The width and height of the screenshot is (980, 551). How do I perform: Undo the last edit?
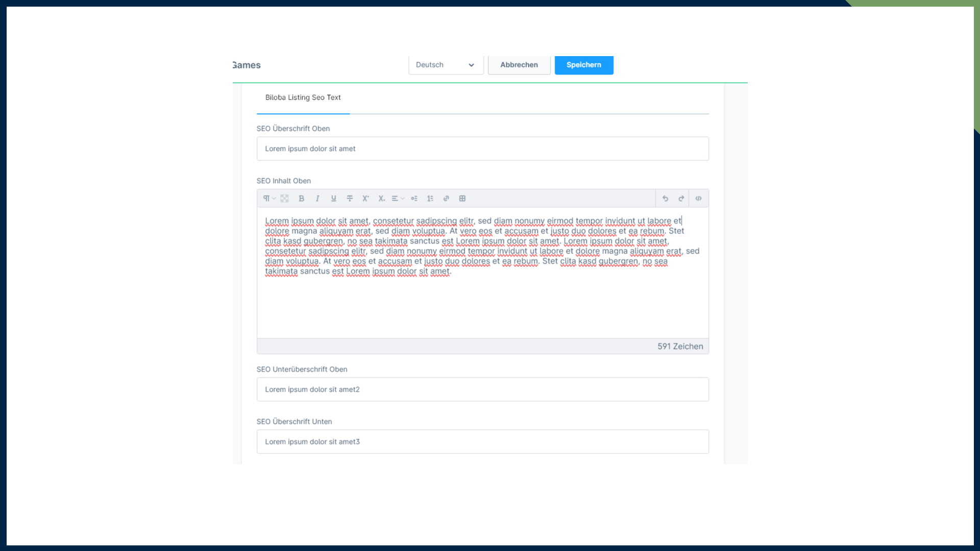coord(665,198)
